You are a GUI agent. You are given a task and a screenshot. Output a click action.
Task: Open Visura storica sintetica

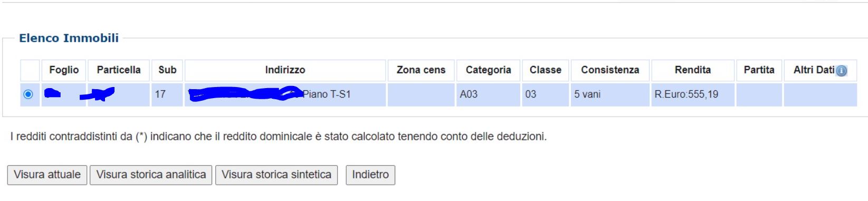point(276,175)
